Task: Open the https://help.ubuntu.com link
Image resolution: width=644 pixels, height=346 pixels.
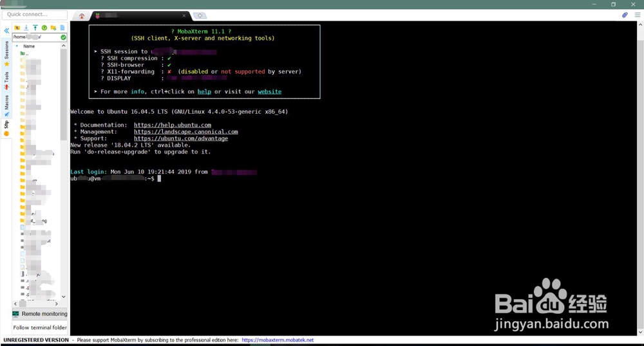Action: click(173, 125)
